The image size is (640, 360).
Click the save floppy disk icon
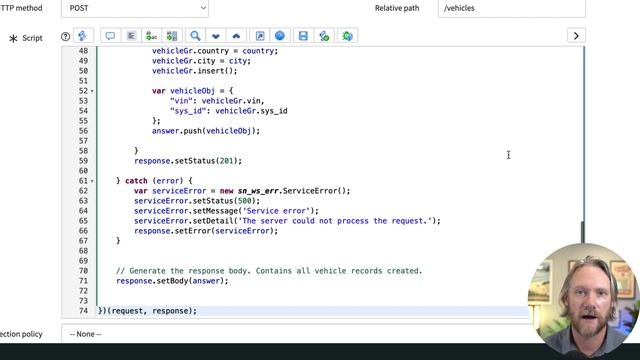[303, 36]
